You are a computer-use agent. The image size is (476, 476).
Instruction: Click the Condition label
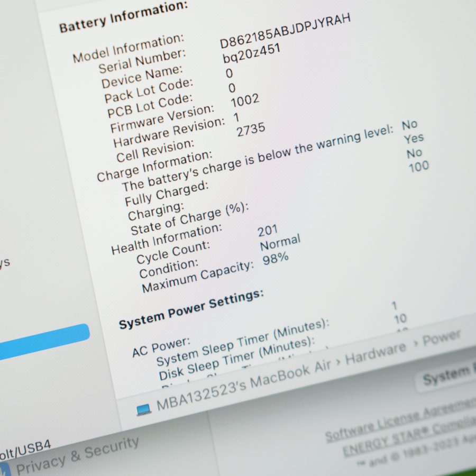(x=169, y=269)
